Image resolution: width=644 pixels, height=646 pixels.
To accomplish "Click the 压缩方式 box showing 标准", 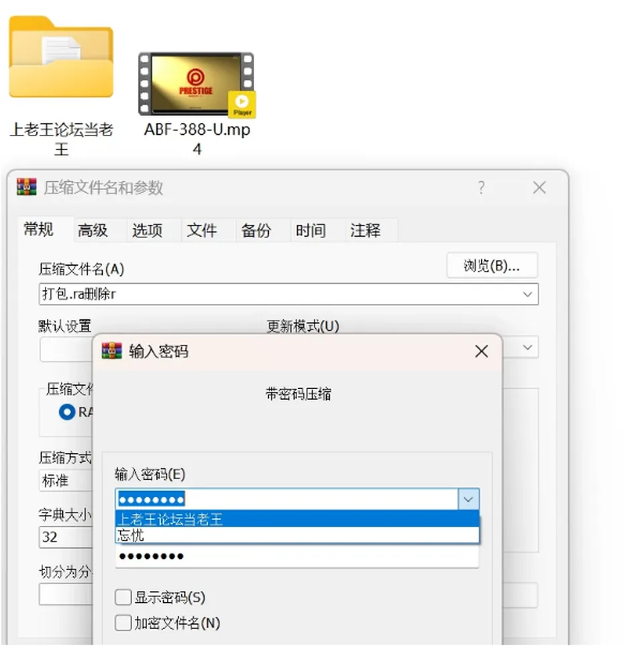I will pyautogui.click(x=66, y=480).
